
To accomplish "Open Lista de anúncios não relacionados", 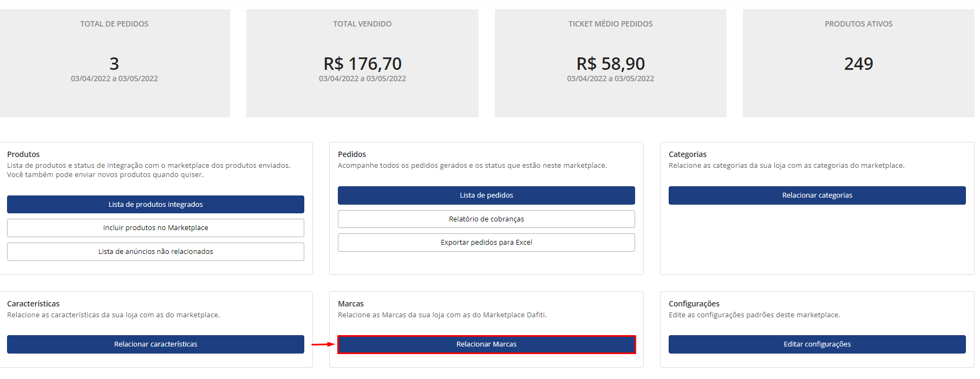I will pos(155,252).
